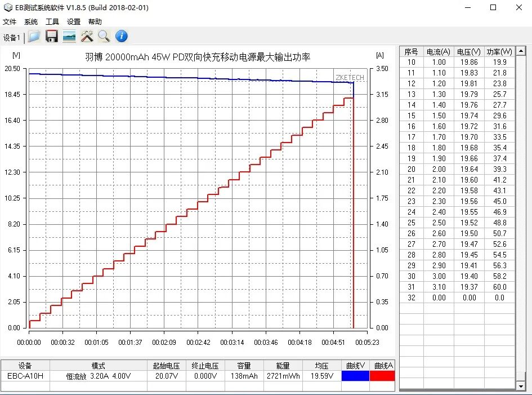
Task: Select power cell 60.0 in row 31
Action: 499,287
